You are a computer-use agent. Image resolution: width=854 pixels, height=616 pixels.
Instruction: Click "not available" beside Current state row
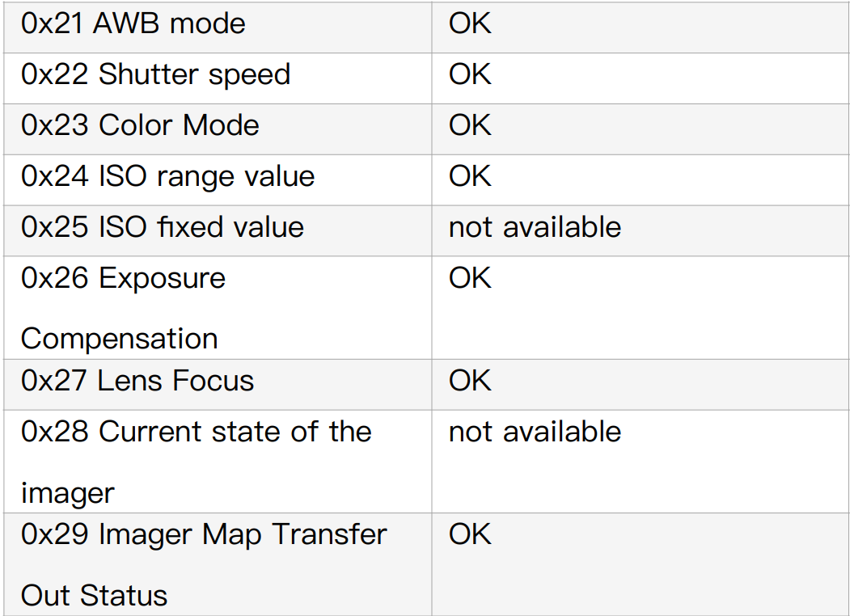535,432
